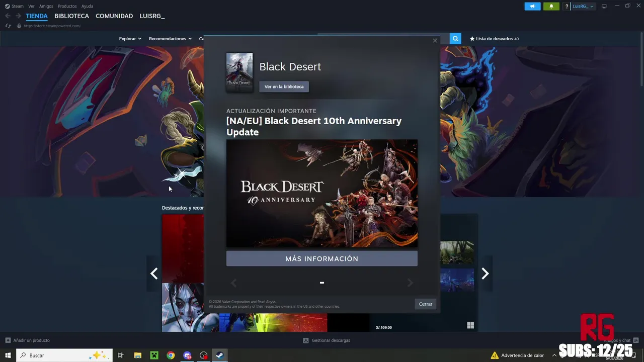Switch to the COMUNIDAD tab
The width and height of the screenshot is (644, 362).
[114, 16]
